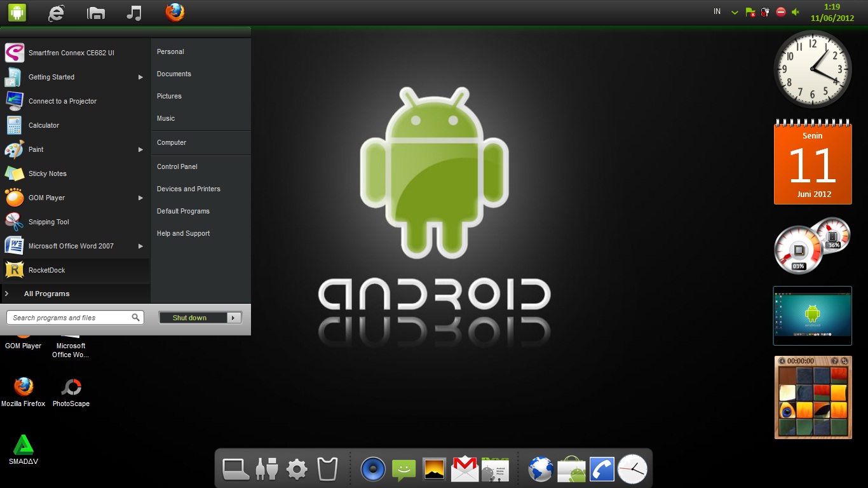Expand the Microsoft Office Word 2007 submenu

(x=140, y=246)
